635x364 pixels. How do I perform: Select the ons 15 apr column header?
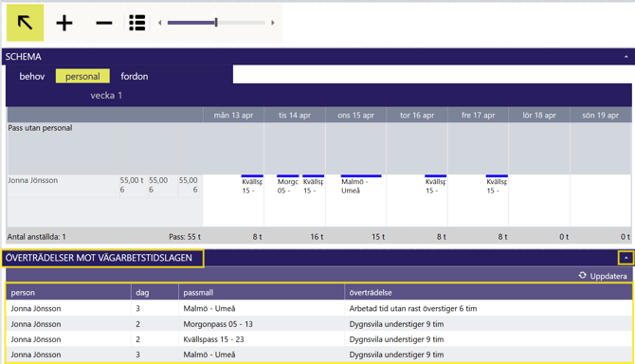coord(356,116)
